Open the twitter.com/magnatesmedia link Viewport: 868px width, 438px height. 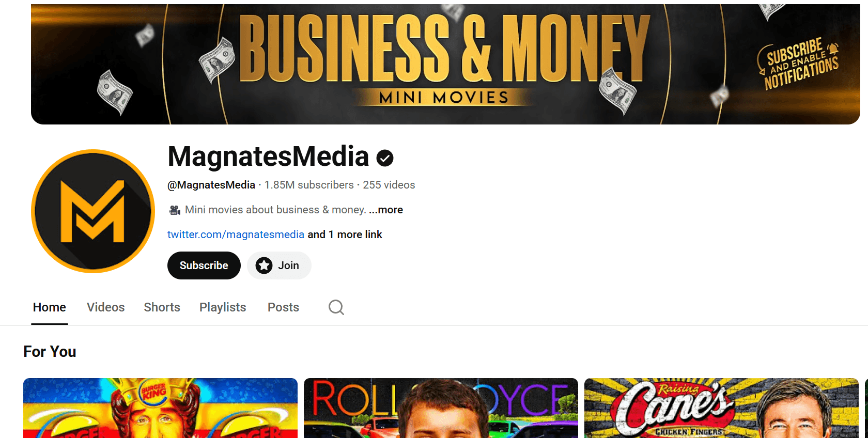236,234
